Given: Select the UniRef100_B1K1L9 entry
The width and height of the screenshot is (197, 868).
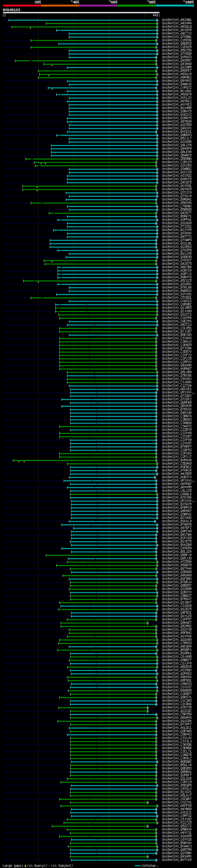Looking at the screenshot, I should pos(176,521).
